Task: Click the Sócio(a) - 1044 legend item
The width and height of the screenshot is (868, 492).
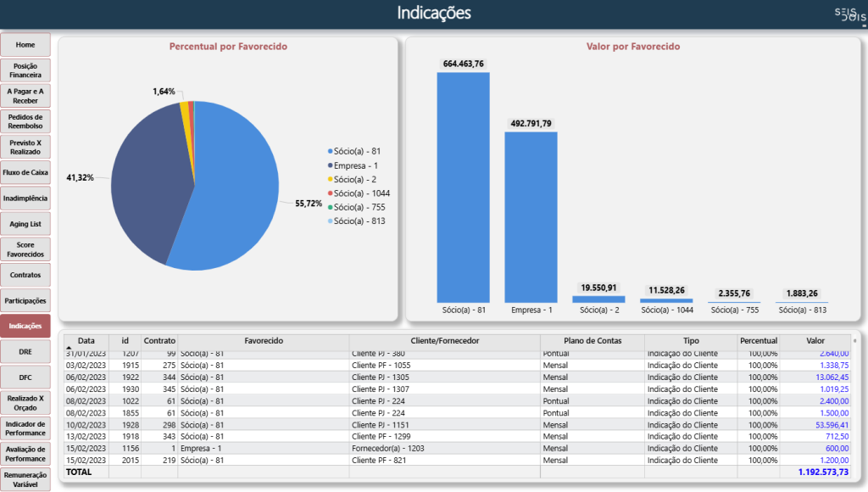Action: point(361,193)
